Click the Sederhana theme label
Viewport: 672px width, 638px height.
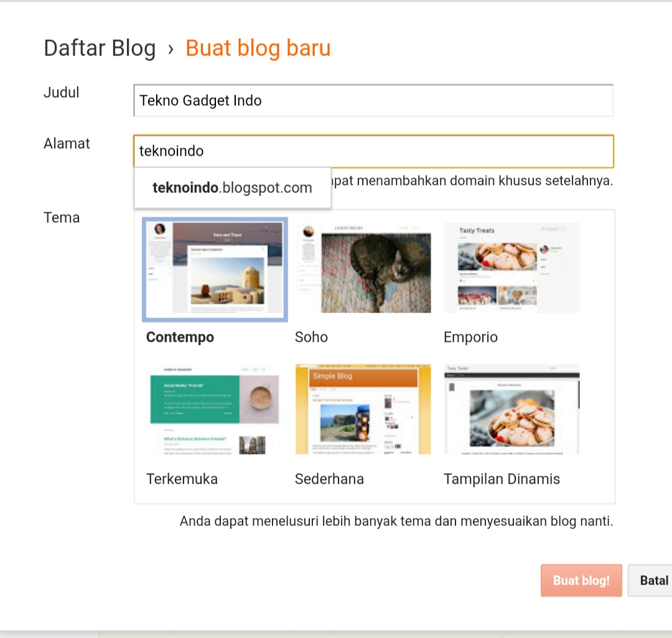pyautogui.click(x=329, y=479)
